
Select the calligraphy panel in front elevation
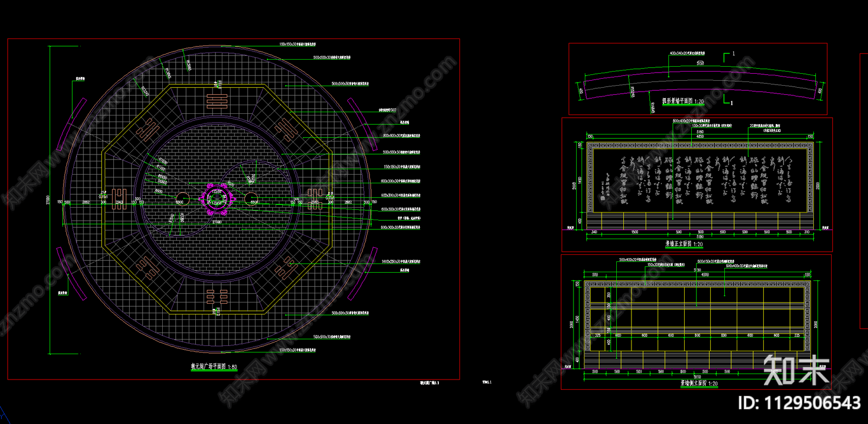tap(700, 181)
